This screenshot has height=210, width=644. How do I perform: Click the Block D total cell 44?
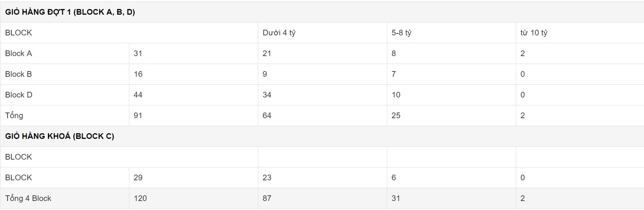pyautogui.click(x=138, y=95)
